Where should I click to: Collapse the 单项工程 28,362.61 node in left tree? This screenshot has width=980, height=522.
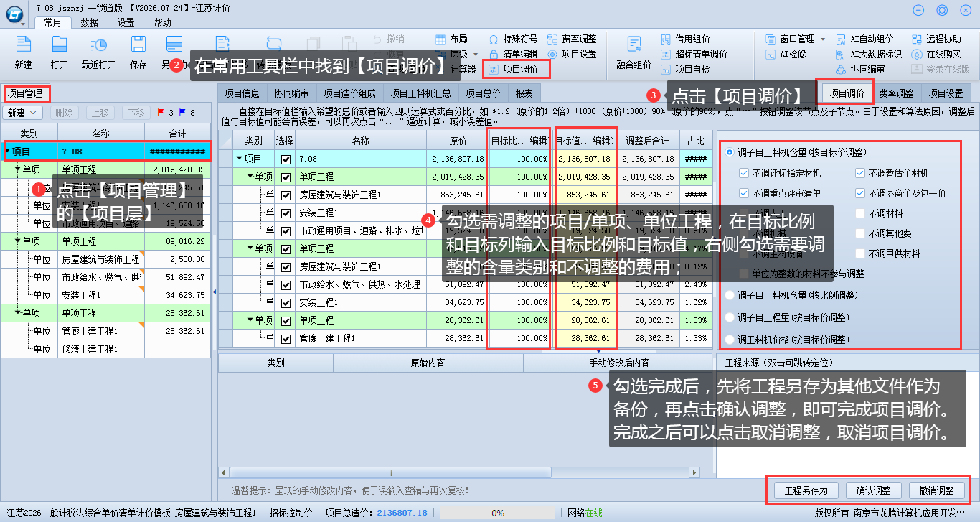click(17, 313)
